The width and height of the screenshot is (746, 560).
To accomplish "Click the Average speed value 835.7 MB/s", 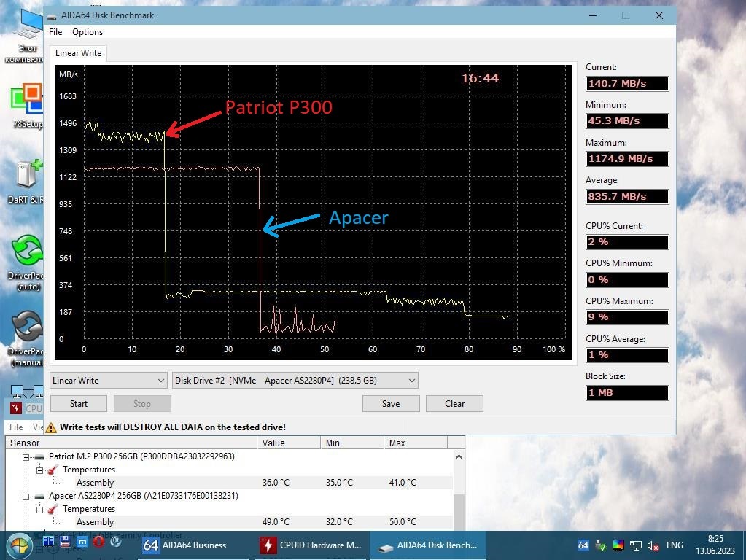I will pyautogui.click(x=627, y=196).
